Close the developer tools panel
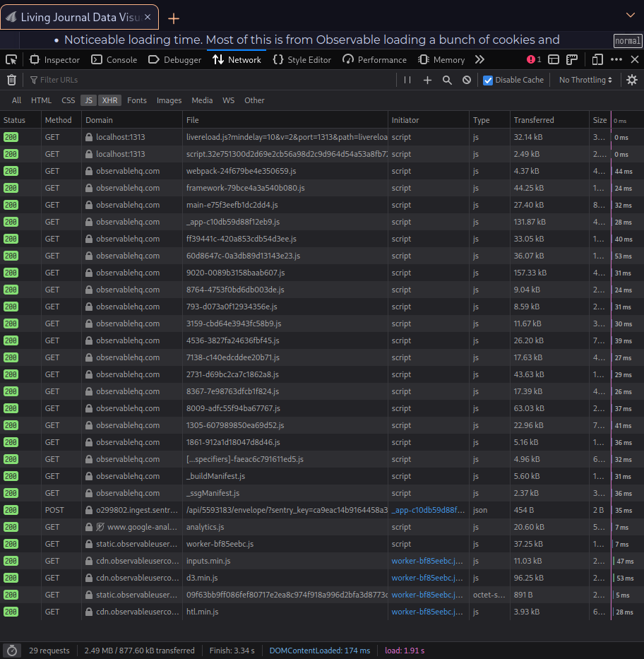The image size is (644, 659). point(635,59)
